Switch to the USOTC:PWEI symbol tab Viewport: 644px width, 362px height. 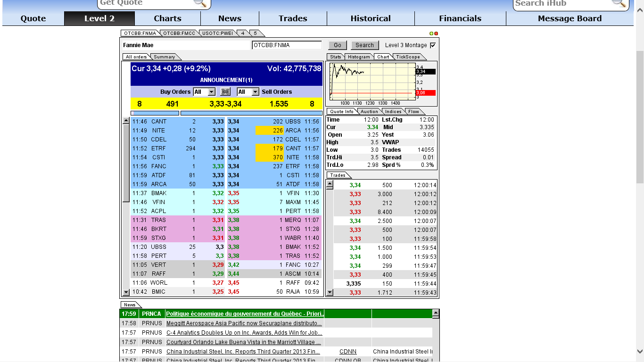coord(218,33)
